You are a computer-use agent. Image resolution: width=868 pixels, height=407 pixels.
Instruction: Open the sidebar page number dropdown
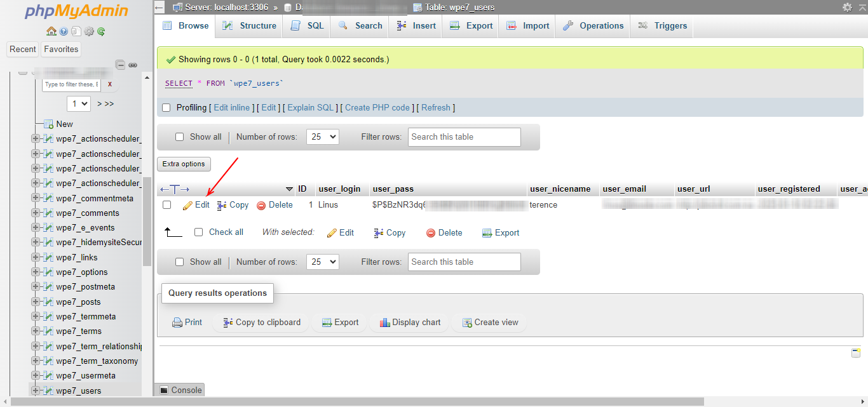click(x=79, y=103)
